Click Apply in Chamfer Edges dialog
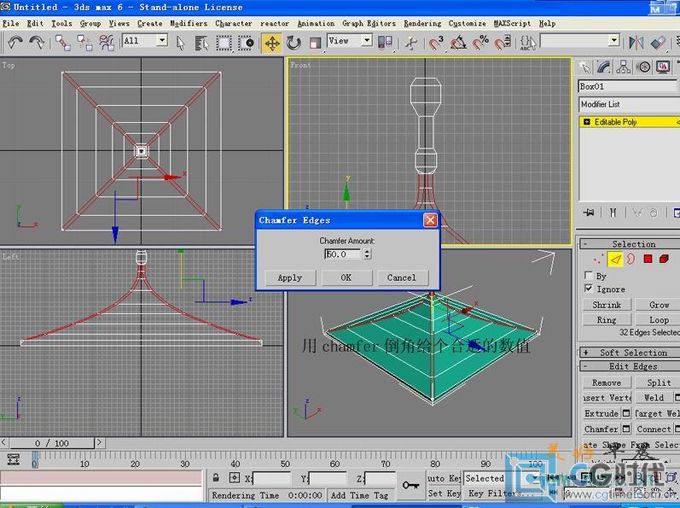This screenshot has height=508, width=680. [x=290, y=278]
